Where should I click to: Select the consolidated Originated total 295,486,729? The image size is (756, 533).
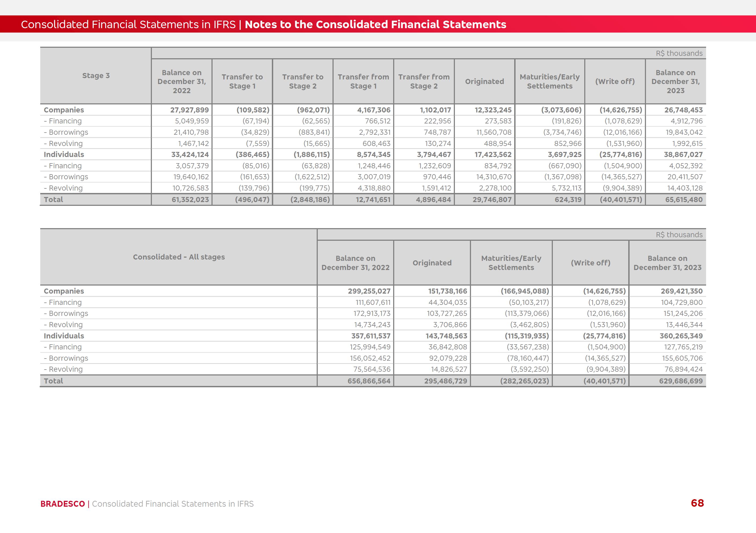(x=445, y=381)
